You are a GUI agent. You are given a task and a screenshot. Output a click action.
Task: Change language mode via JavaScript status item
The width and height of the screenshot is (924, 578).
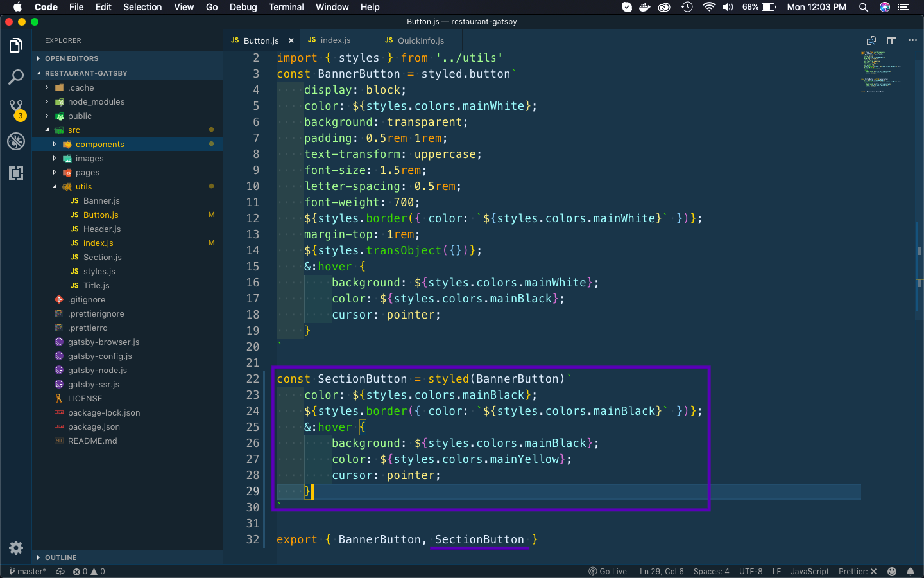click(x=810, y=572)
